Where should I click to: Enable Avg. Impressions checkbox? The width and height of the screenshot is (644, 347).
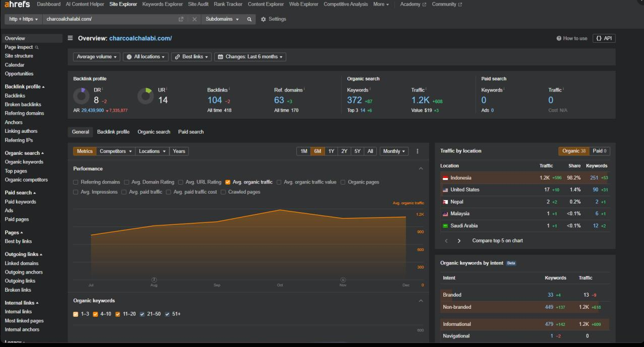[76, 192]
